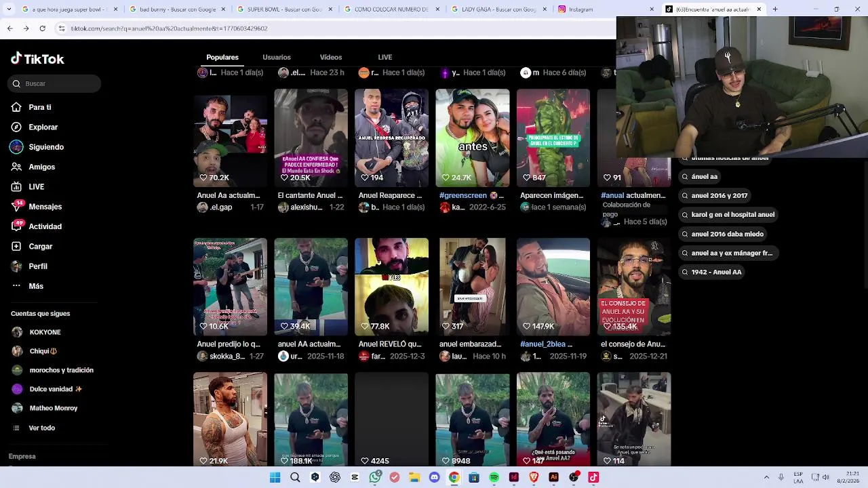The width and height of the screenshot is (868, 488).
Task: Open a new browser tab
Action: (x=775, y=9)
